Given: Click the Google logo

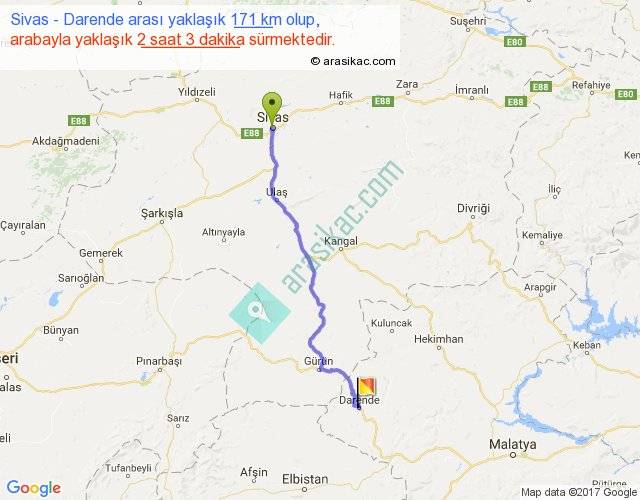Looking at the screenshot, I should pos(34,488).
